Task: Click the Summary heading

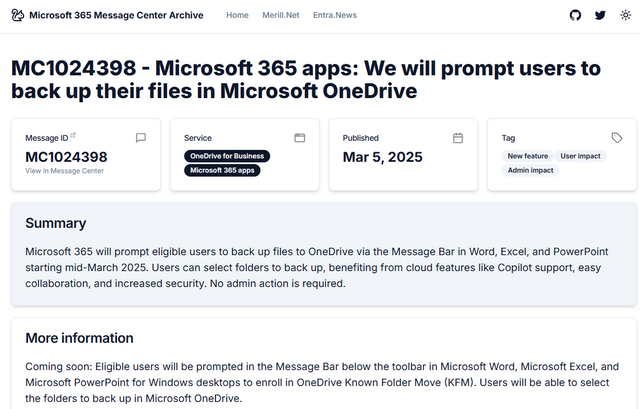Action: 56,223
